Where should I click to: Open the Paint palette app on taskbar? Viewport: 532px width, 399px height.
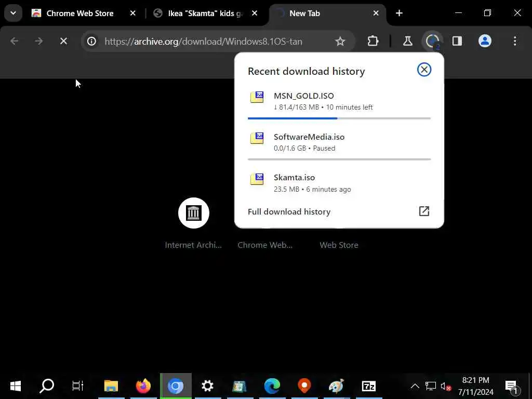[x=336, y=386]
